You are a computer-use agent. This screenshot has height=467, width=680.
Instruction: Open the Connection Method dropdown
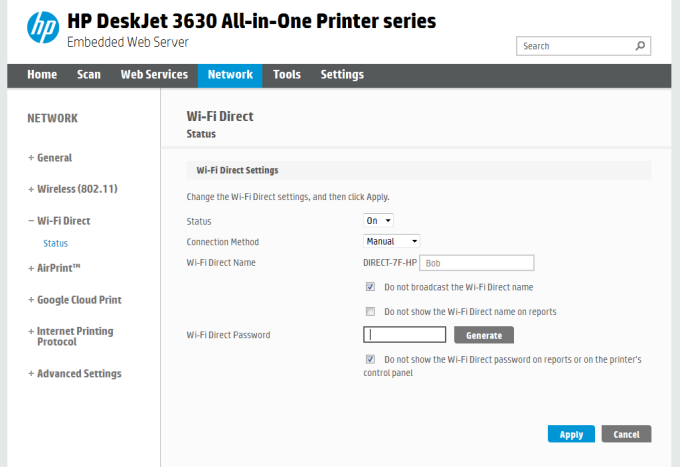(x=391, y=241)
